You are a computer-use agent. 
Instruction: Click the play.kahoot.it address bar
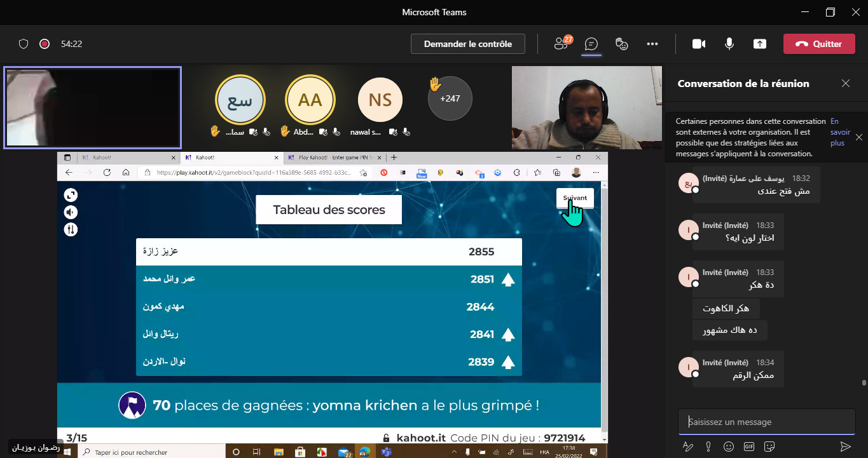click(x=254, y=172)
